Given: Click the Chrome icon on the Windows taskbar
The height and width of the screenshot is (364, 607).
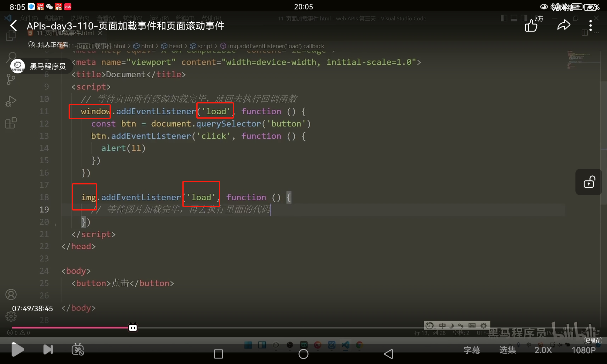Looking at the screenshot, I should click(x=359, y=345).
